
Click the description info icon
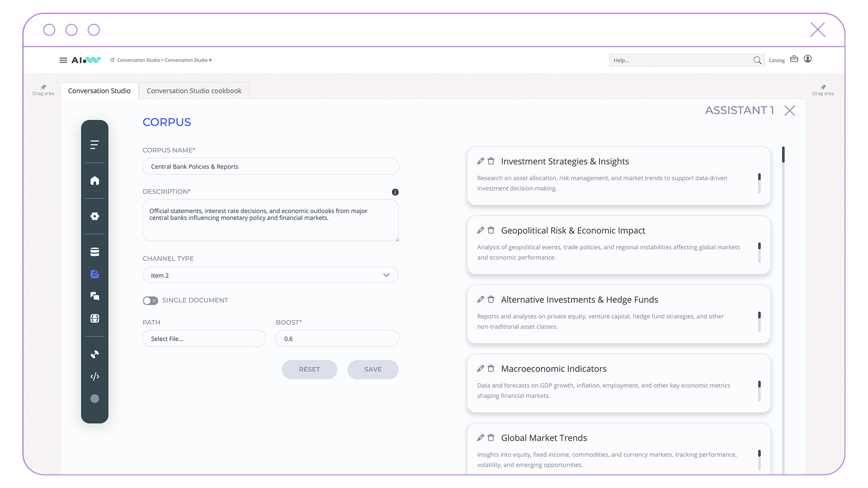coord(395,192)
